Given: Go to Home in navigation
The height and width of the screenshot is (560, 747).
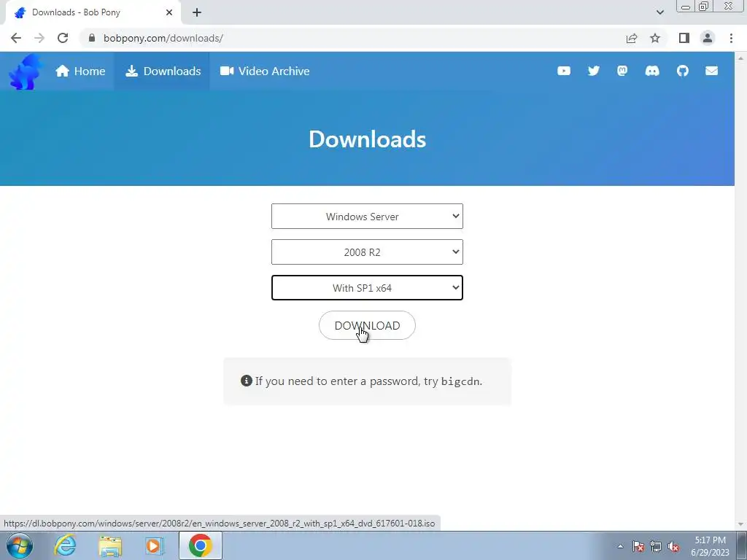Looking at the screenshot, I should (80, 71).
